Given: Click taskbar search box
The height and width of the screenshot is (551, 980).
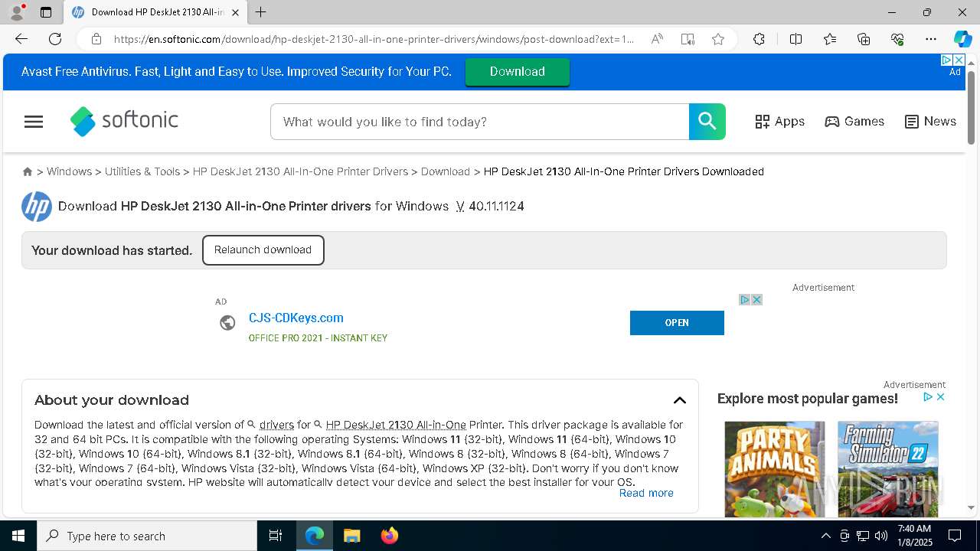Looking at the screenshot, I should pyautogui.click(x=147, y=536).
